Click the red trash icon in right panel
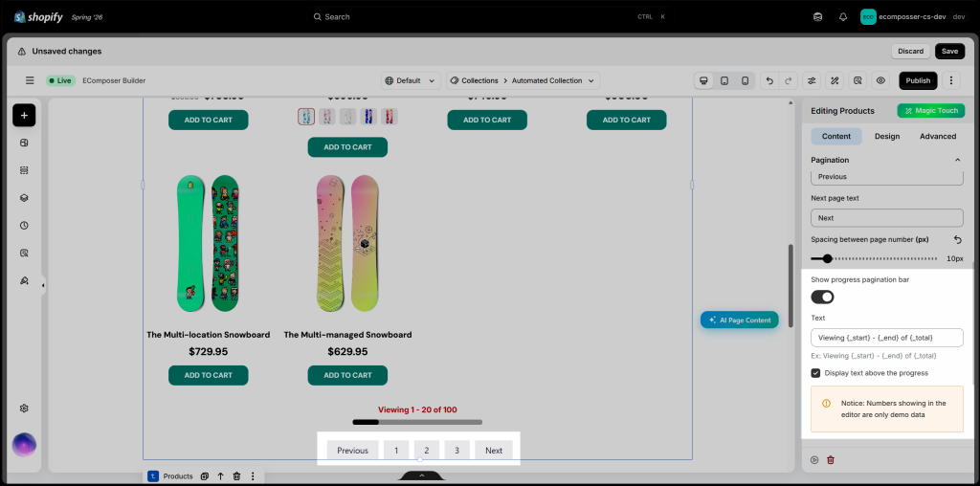Image resolution: width=980 pixels, height=486 pixels. pos(831,460)
